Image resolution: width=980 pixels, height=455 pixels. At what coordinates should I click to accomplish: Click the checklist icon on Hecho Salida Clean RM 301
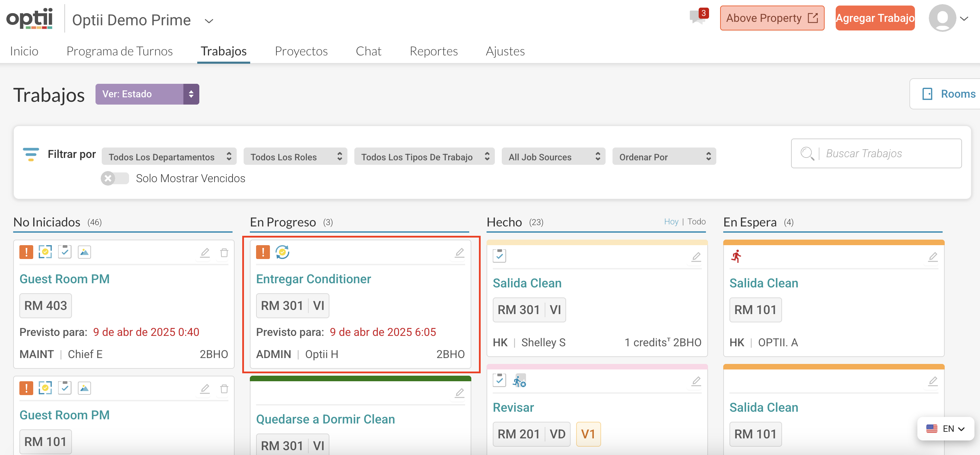499,256
